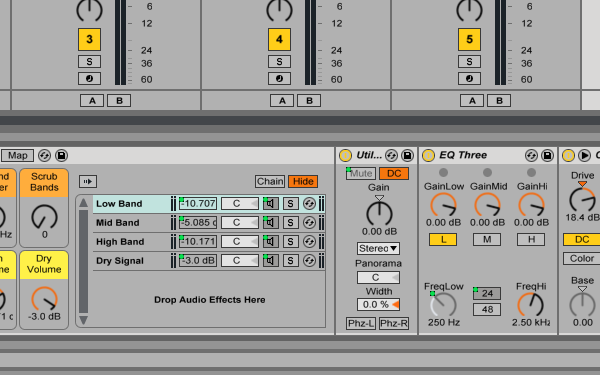Toggle Utility Phz-R phase invert
Image resolution: width=600 pixels, height=375 pixels.
[394, 323]
